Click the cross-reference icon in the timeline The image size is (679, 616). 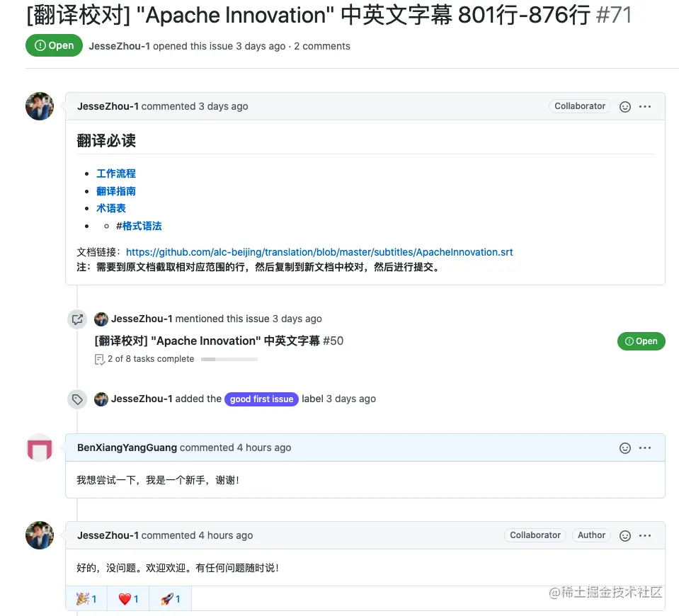77,319
